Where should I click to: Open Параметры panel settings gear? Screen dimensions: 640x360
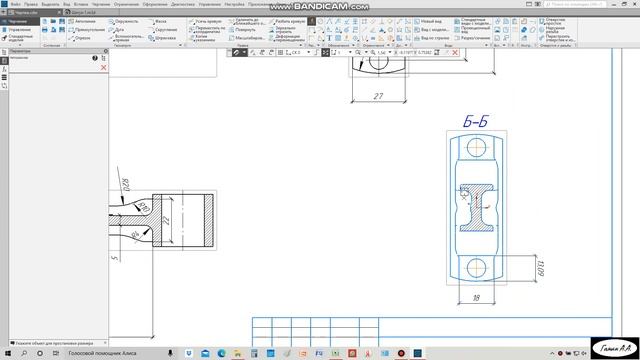click(106, 51)
